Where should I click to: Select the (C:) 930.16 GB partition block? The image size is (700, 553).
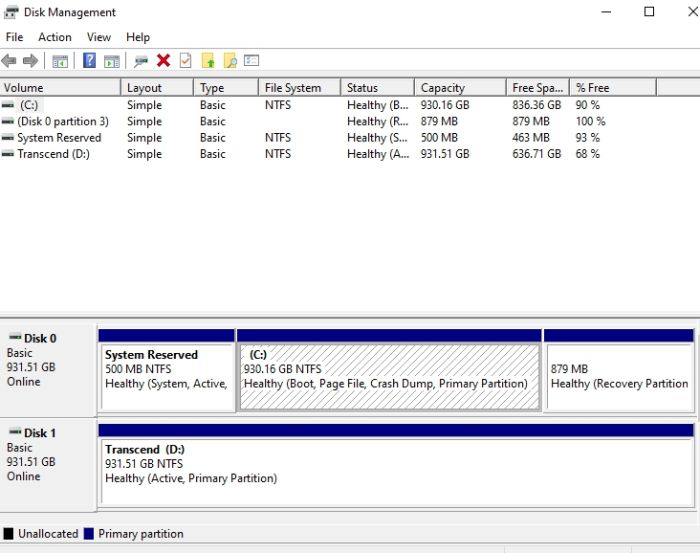point(389,370)
